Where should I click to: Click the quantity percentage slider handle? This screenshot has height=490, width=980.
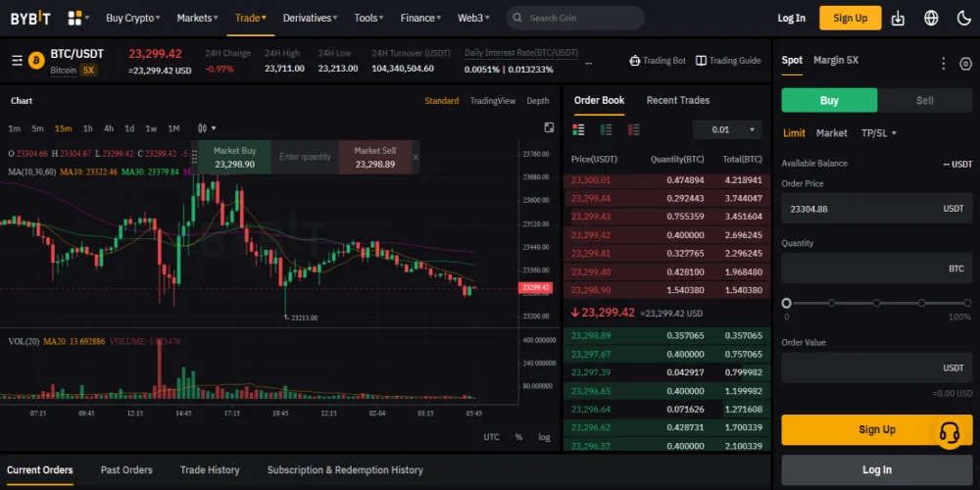[x=786, y=304]
